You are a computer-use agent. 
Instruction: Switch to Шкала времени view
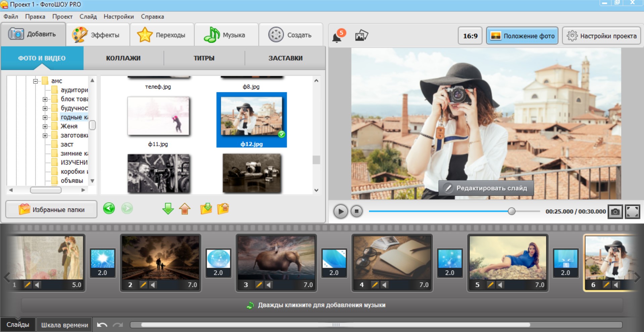64,325
